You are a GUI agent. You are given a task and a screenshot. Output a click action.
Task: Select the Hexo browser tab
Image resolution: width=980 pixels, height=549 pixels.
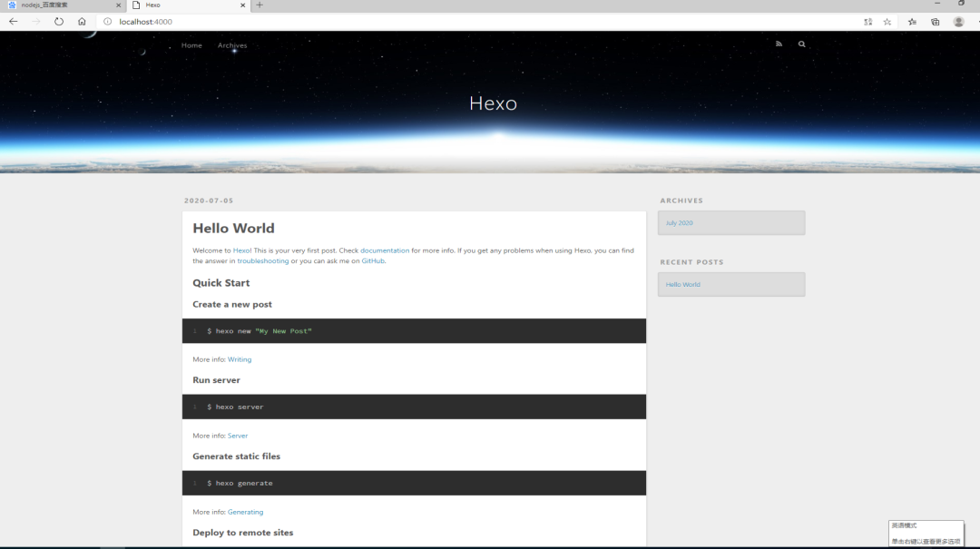click(x=189, y=5)
